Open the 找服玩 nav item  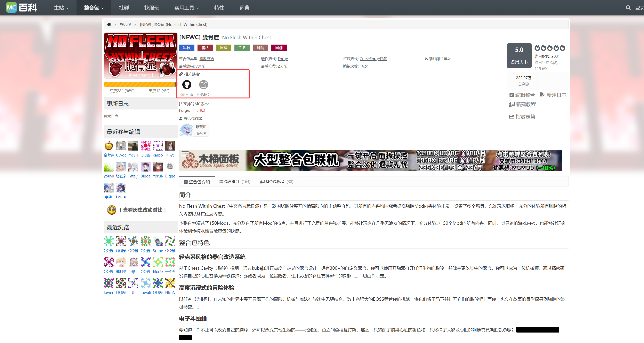coord(152,8)
